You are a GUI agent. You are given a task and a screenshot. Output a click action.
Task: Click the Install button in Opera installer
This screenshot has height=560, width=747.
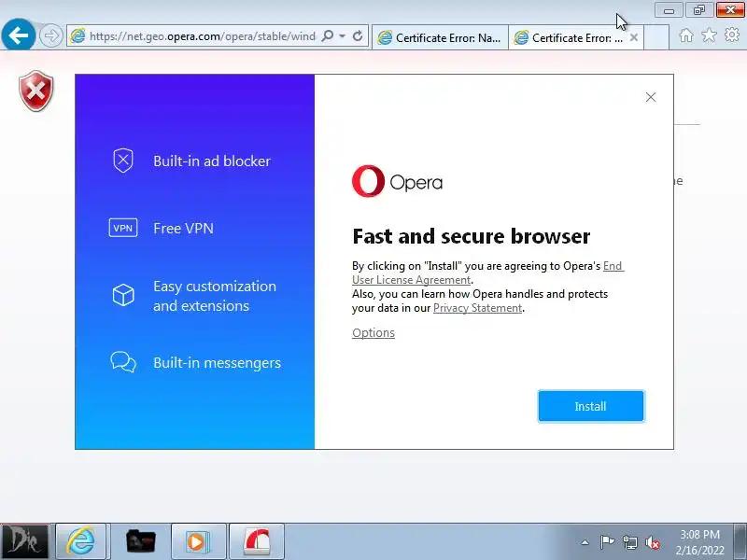click(591, 406)
